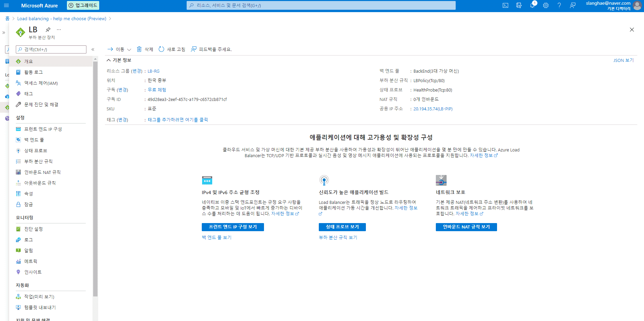This screenshot has width=644, height=321.
Task: Click the 인바운드 NAT 규칙 menu icon
Action: [18, 172]
